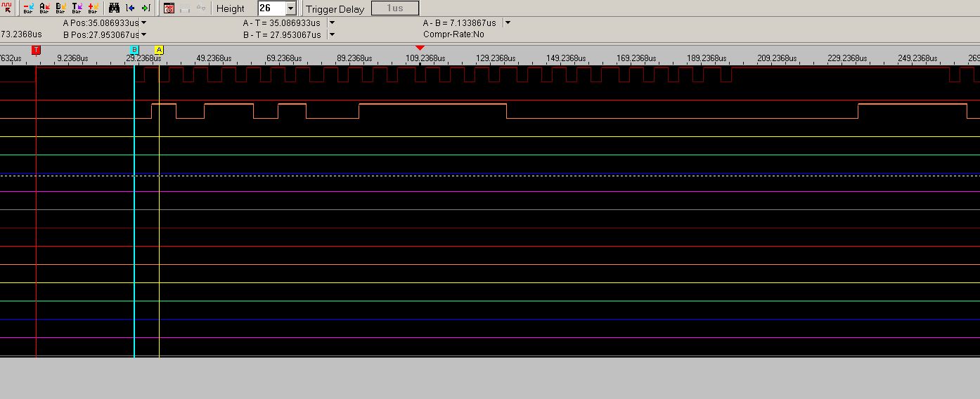Select the cyan B bar marker
The width and height of the screenshot is (980, 399).
(x=134, y=50)
